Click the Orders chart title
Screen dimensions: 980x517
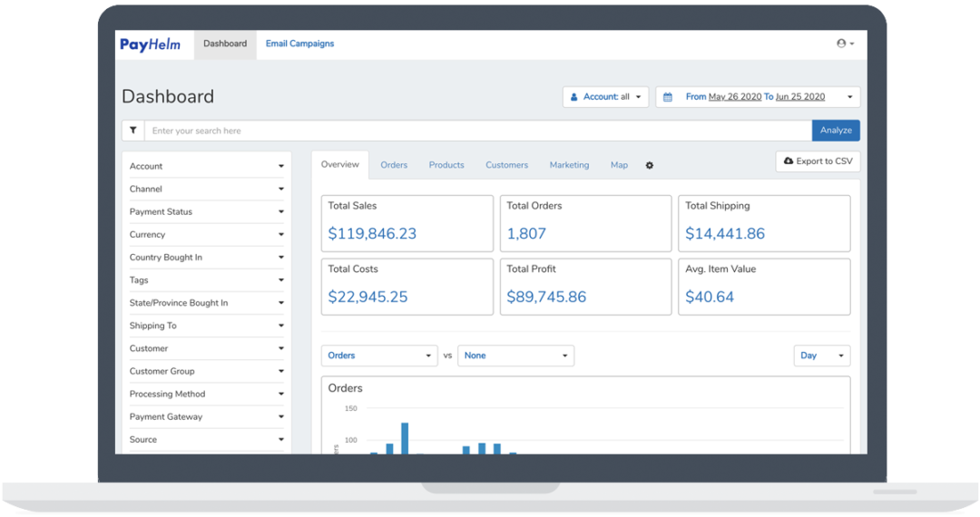pyautogui.click(x=345, y=388)
